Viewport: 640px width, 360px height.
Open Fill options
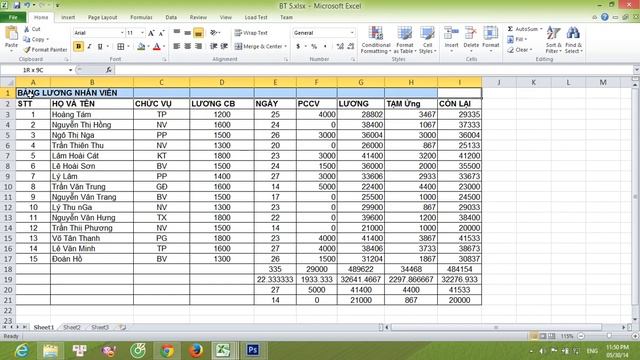tap(517, 39)
